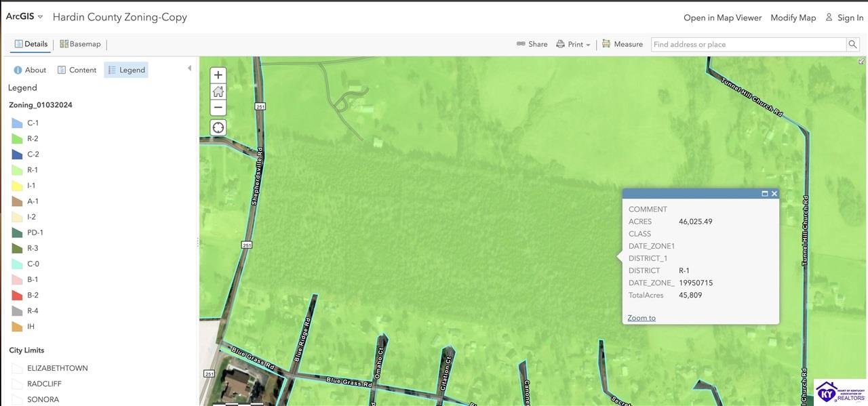This screenshot has width=868, height=406.
Task: Activate the Measure tool
Action: tap(622, 44)
